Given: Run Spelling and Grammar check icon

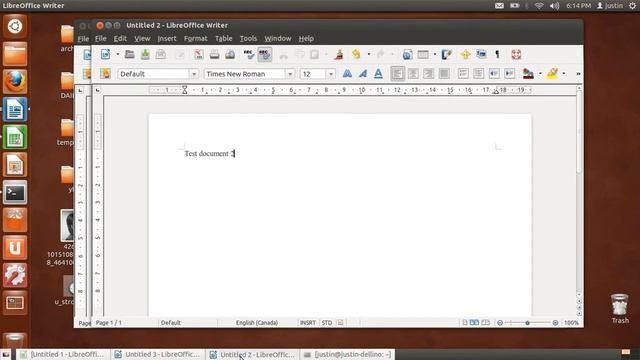Looking at the screenshot, I should pyautogui.click(x=248, y=54).
